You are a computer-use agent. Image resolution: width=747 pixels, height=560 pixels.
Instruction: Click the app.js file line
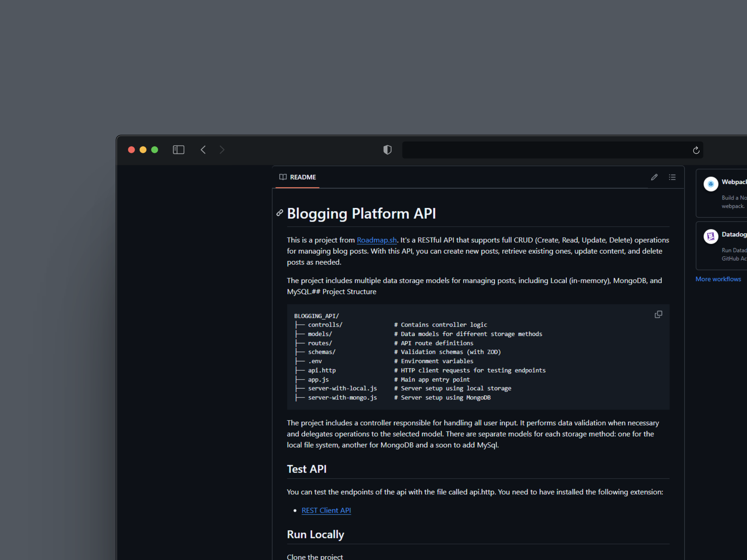[318, 380]
